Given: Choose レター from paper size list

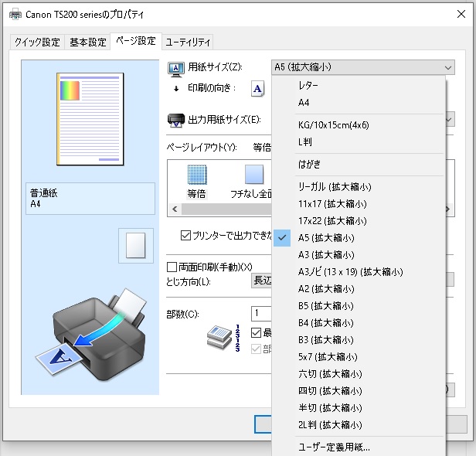Looking at the screenshot, I should point(359,86).
